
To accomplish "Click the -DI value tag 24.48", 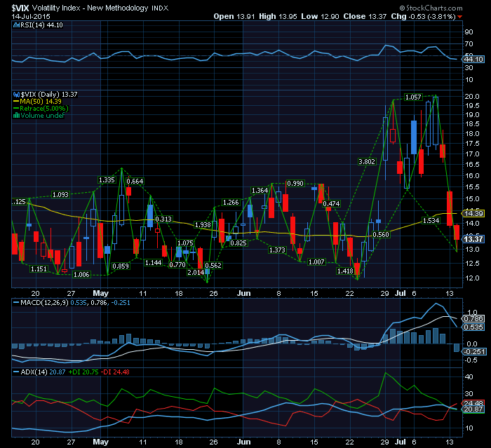I will click(x=473, y=403).
